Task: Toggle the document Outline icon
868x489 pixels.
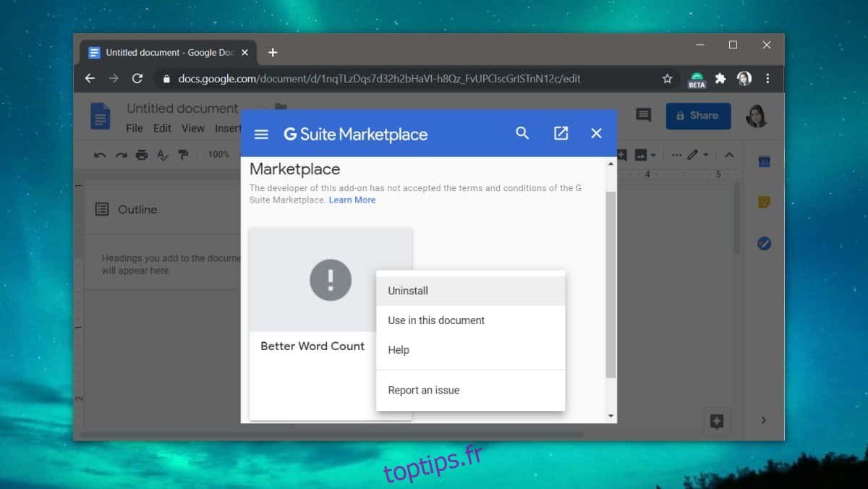Action: tap(102, 209)
